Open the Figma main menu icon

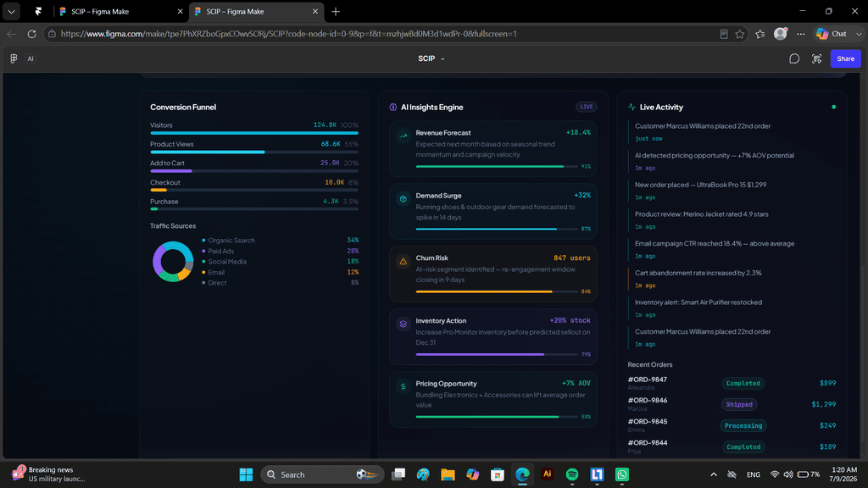tap(14, 58)
